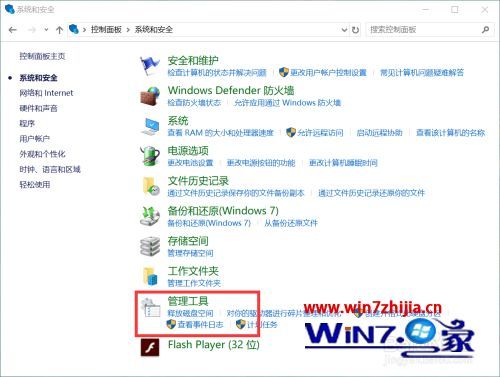
Task: Click 释放磁盘空间 link
Action: click(190, 313)
